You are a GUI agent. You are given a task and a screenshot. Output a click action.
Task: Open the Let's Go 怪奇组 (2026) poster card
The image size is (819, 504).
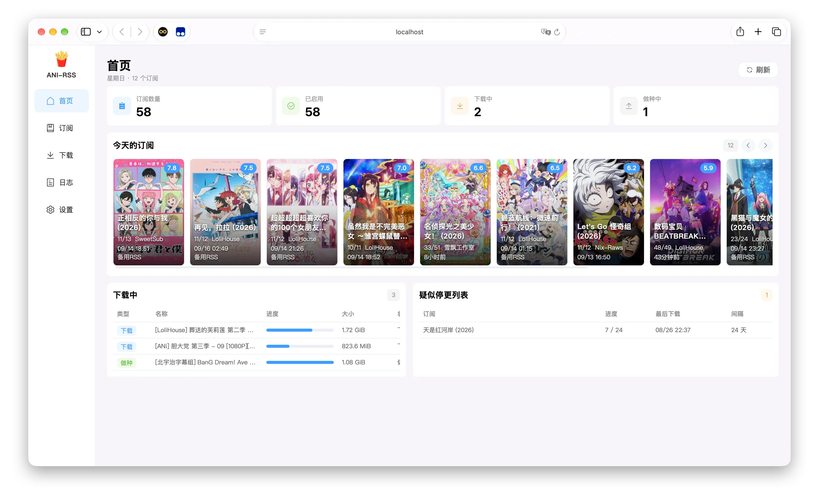click(x=609, y=212)
